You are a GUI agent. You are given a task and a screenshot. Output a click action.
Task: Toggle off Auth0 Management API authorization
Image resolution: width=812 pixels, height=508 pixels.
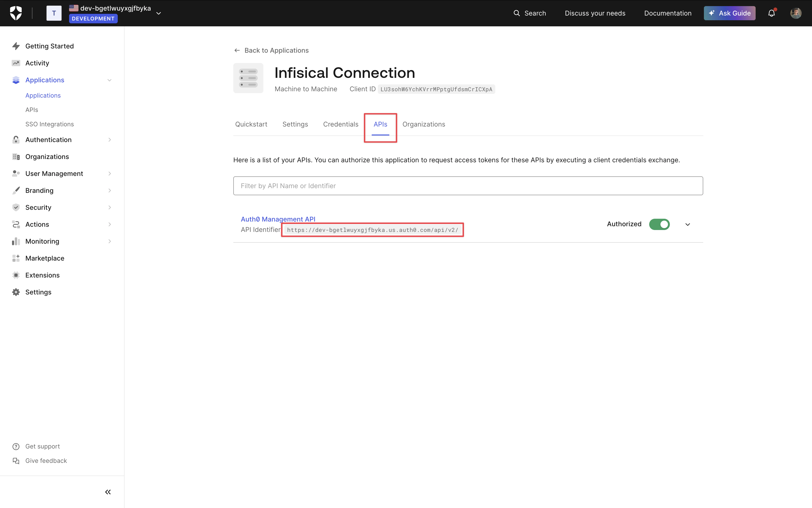point(659,224)
